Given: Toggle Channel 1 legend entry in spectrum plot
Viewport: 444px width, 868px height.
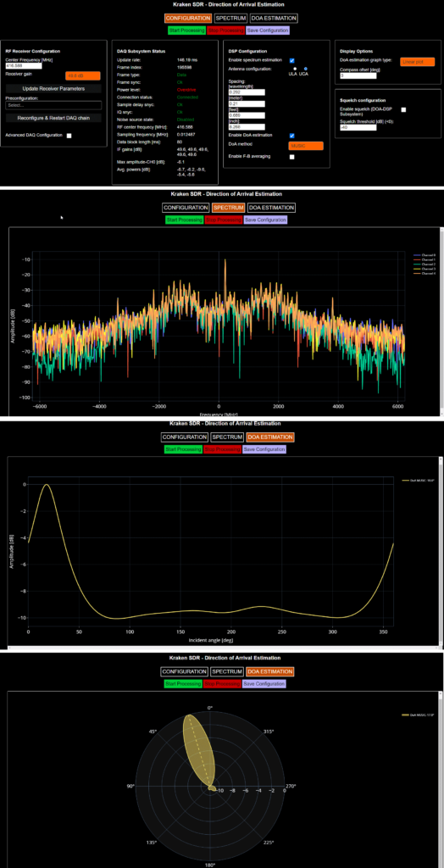Looking at the screenshot, I should (x=425, y=259).
